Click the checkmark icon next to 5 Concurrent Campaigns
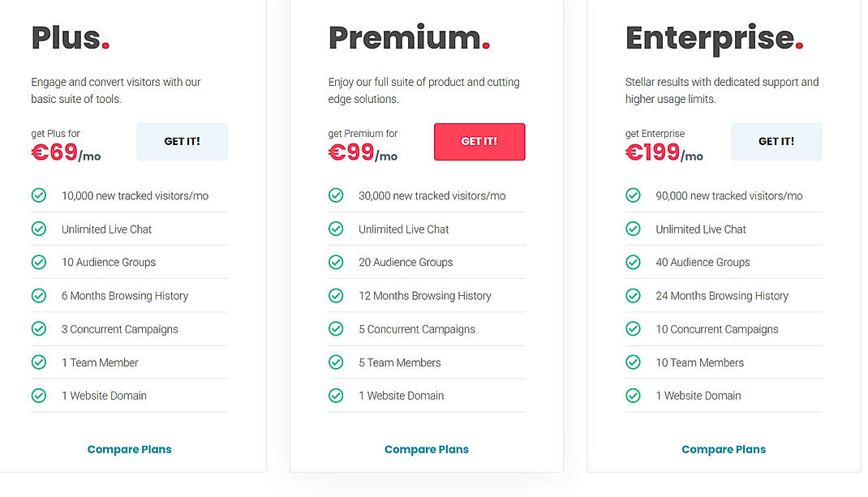868x497 pixels. (x=336, y=329)
